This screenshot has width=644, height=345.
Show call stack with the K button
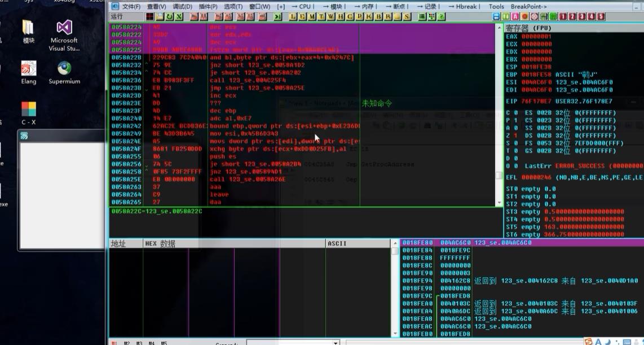(369, 16)
